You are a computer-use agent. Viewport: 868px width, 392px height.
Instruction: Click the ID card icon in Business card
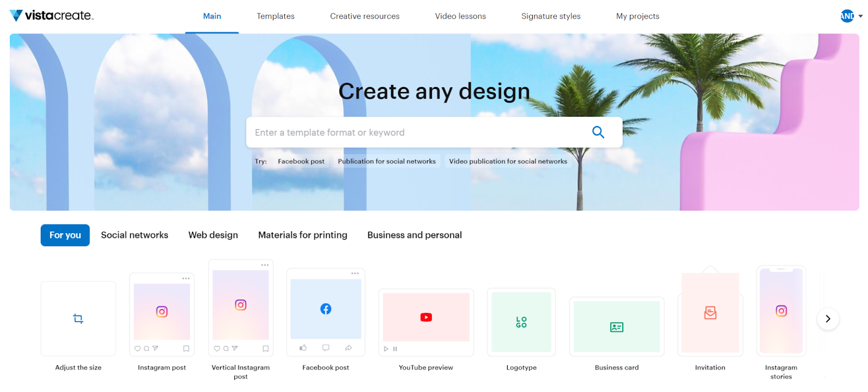tap(617, 327)
